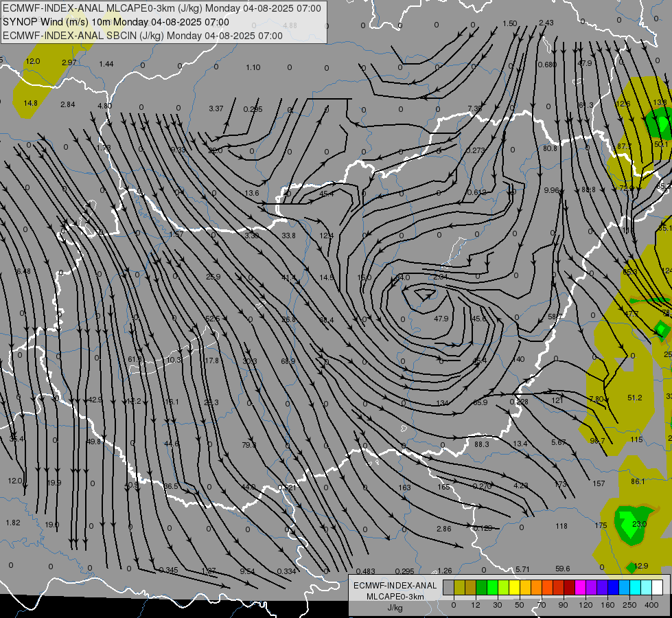This screenshot has height=618, width=672.
Task: Click the '7.35' map value
Action: pos(474,108)
